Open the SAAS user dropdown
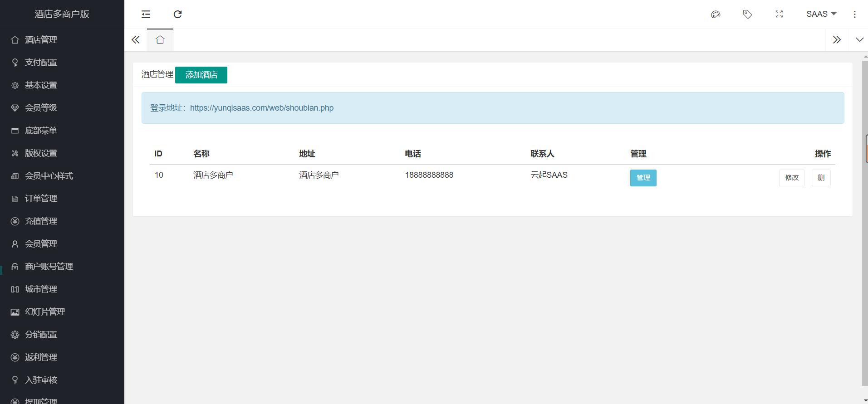Screen dimensions: 868x404 tap(821, 14)
